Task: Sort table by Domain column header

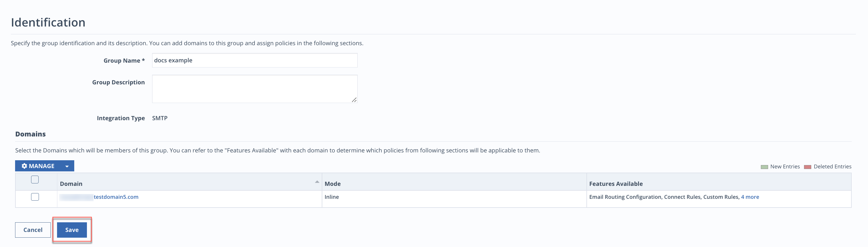Action: point(71,184)
